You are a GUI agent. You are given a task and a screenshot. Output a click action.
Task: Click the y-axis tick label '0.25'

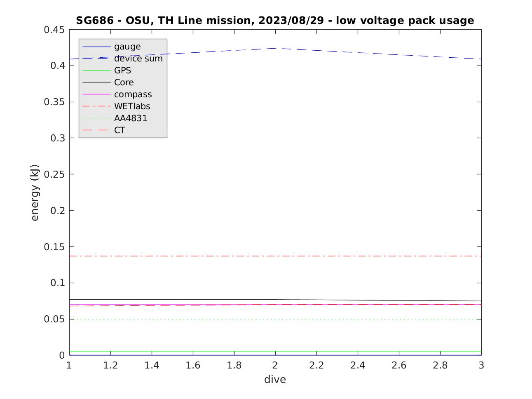[x=54, y=174]
